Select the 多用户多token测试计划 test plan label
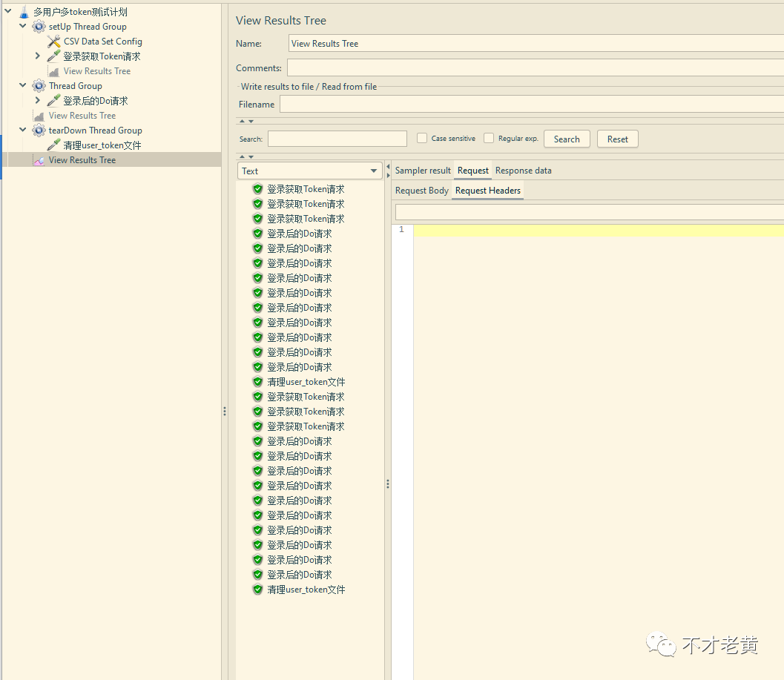 [x=80, y=12]
